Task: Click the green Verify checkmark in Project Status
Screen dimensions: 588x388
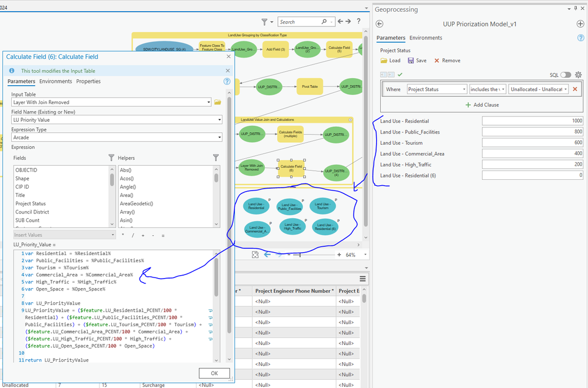Action: pos(400,75)
